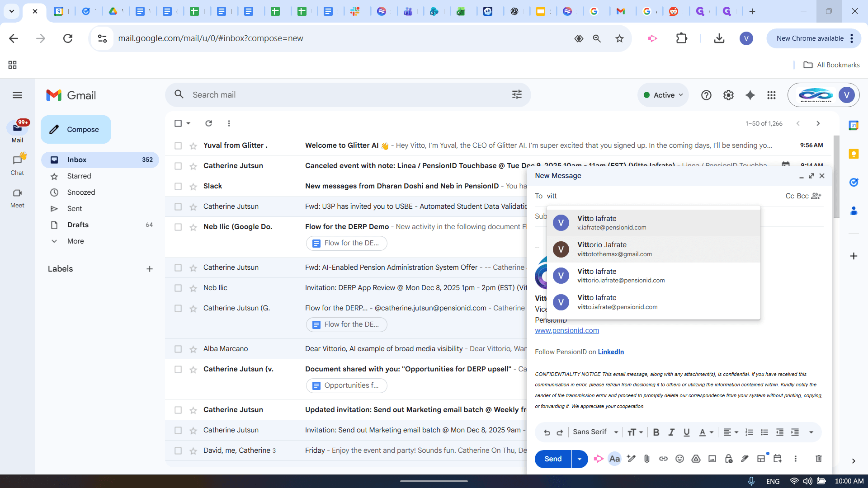Screen dimensions: 868x488
Task: Toggle formatting options Aa button
Action: click(x=614, y=459)
